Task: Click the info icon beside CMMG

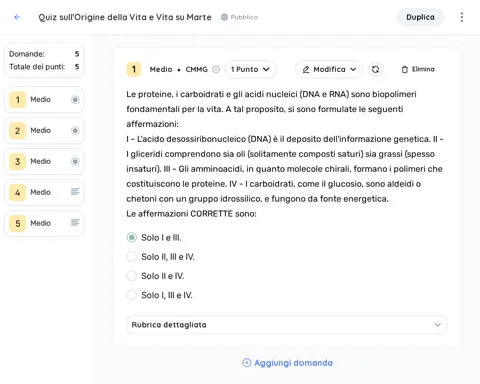Action: click(216, 69)
